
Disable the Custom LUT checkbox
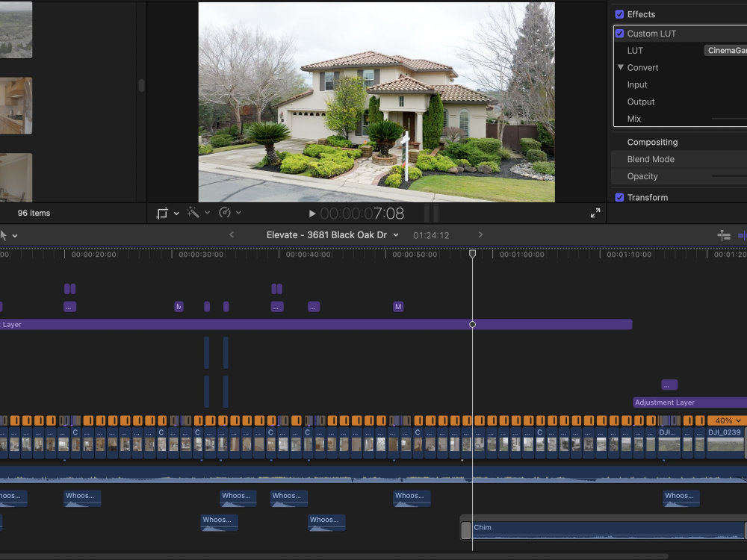[619, 34]
